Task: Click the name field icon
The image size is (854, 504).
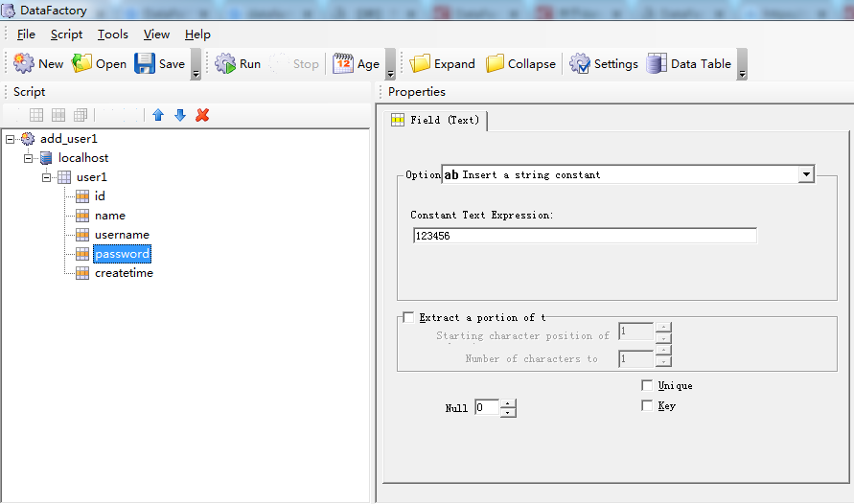Action: (82, 216)
